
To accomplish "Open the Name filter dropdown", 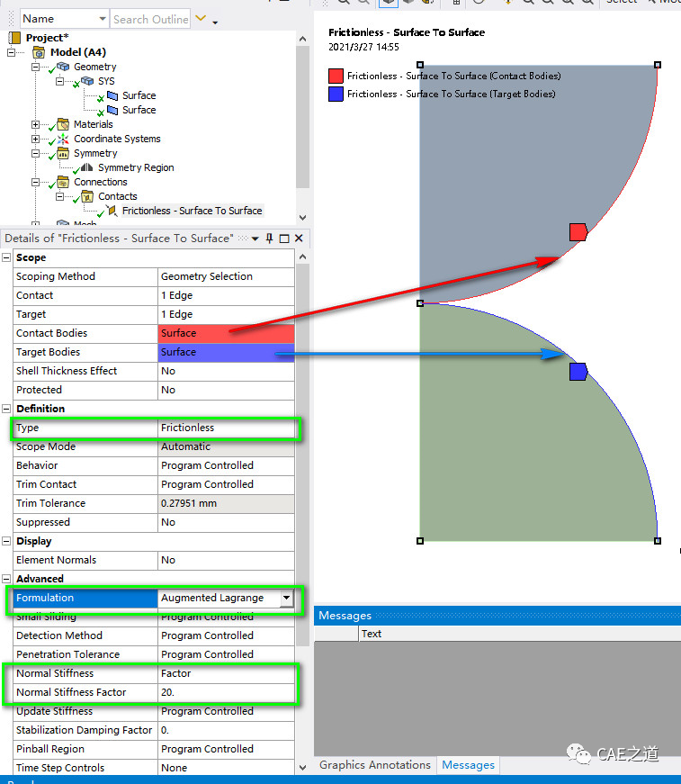I will pos(102,19).
